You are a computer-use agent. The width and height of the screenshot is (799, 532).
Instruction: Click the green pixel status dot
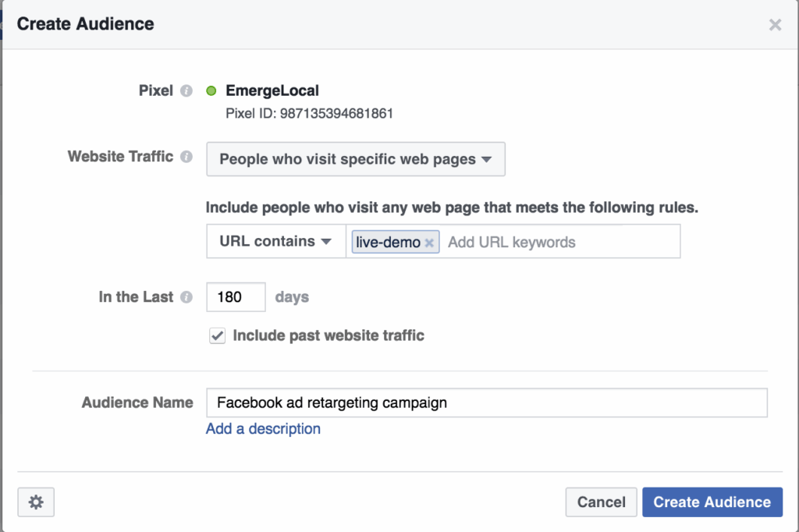click(x=211, y=91)
